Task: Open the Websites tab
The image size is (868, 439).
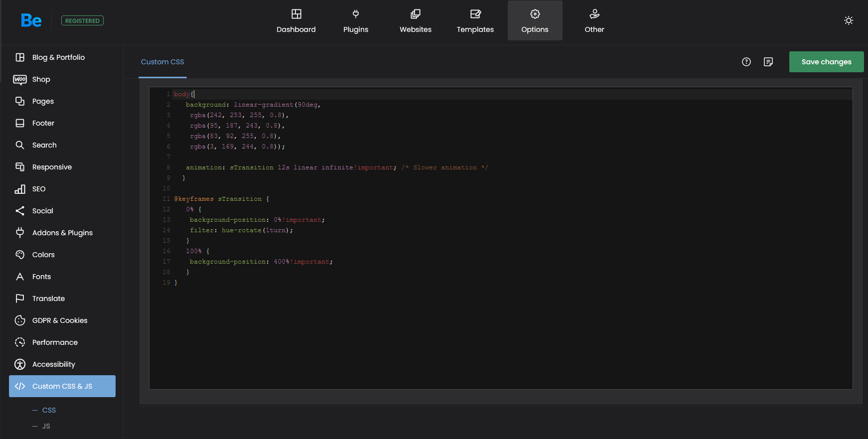Action: click(x=416, y=20)
